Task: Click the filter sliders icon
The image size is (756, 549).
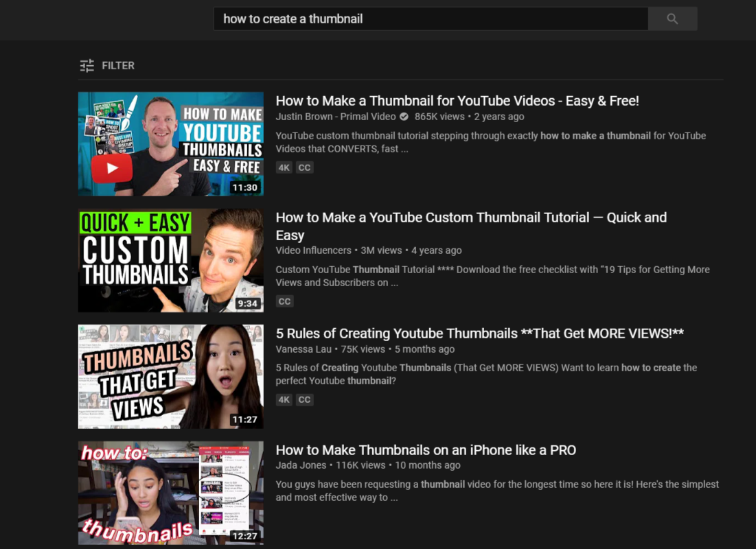Action: (x=87, y=66)
